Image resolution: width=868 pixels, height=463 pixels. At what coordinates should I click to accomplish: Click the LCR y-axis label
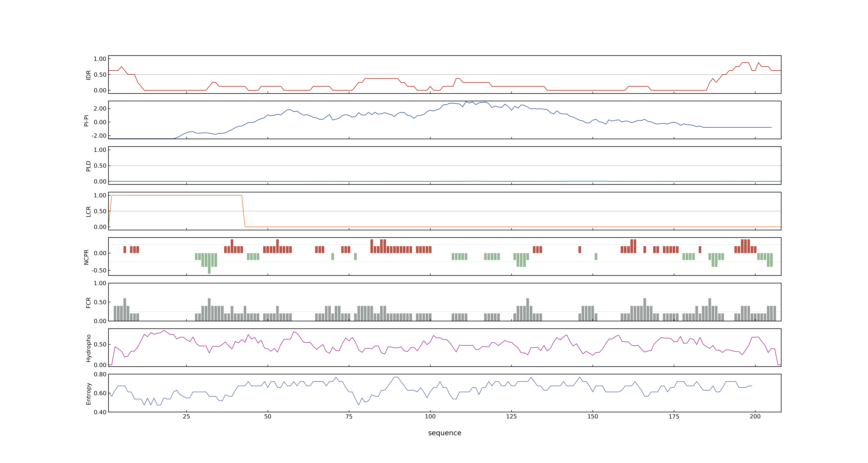click(x=88, y=211)
